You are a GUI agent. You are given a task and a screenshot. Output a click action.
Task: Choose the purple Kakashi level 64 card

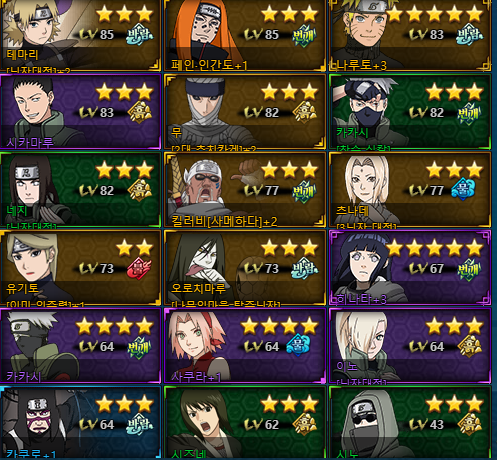coord(80,346)
